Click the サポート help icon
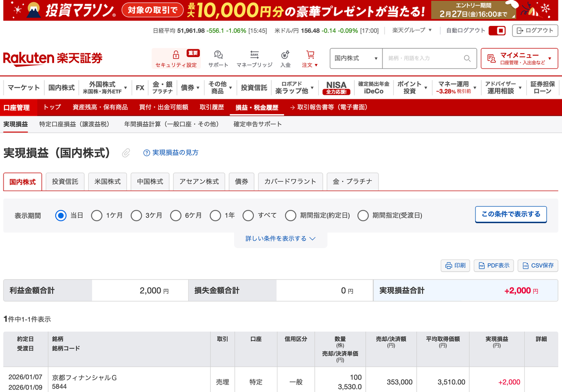This screenshot has width=562, height=392. (218, 55)
